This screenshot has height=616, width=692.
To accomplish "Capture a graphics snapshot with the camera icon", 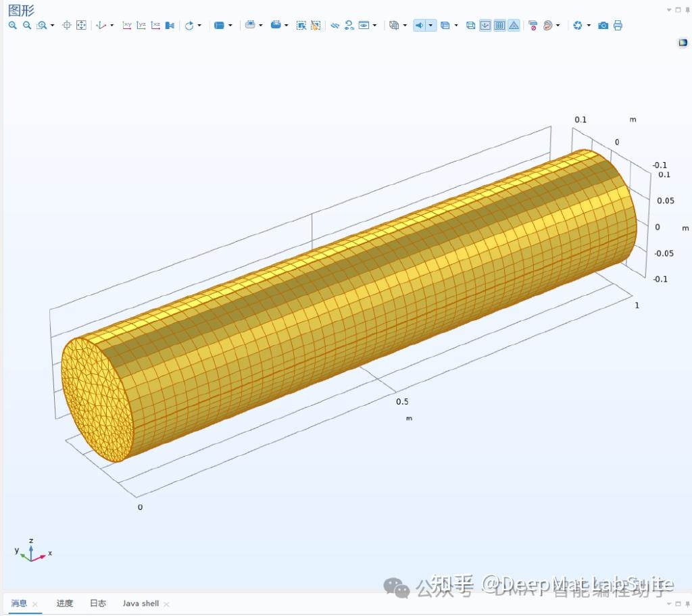I will pyautogui.click(x=603, y=25).
